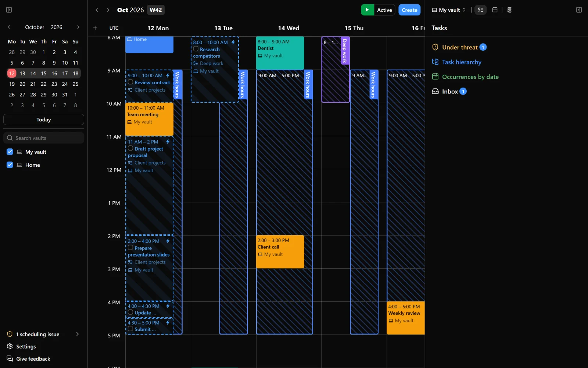Click the green play Active icon

pos(367,10)
